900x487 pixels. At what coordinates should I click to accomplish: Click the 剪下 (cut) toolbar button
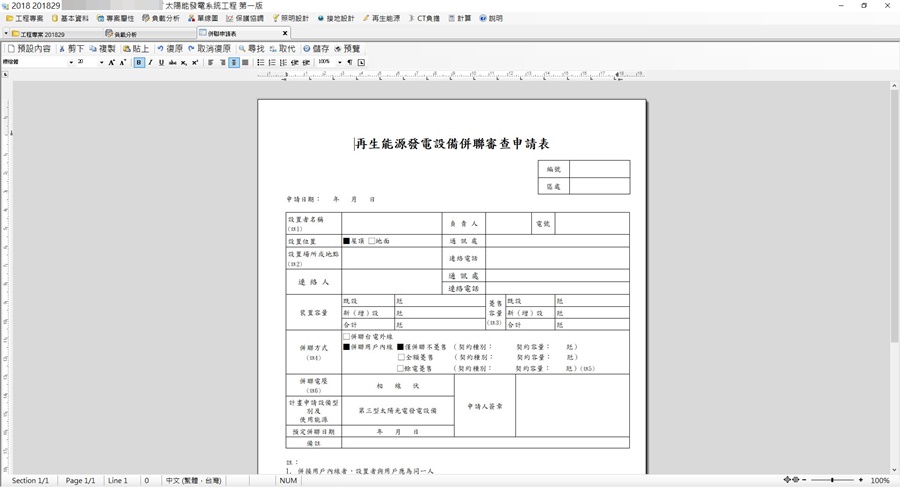70,48
